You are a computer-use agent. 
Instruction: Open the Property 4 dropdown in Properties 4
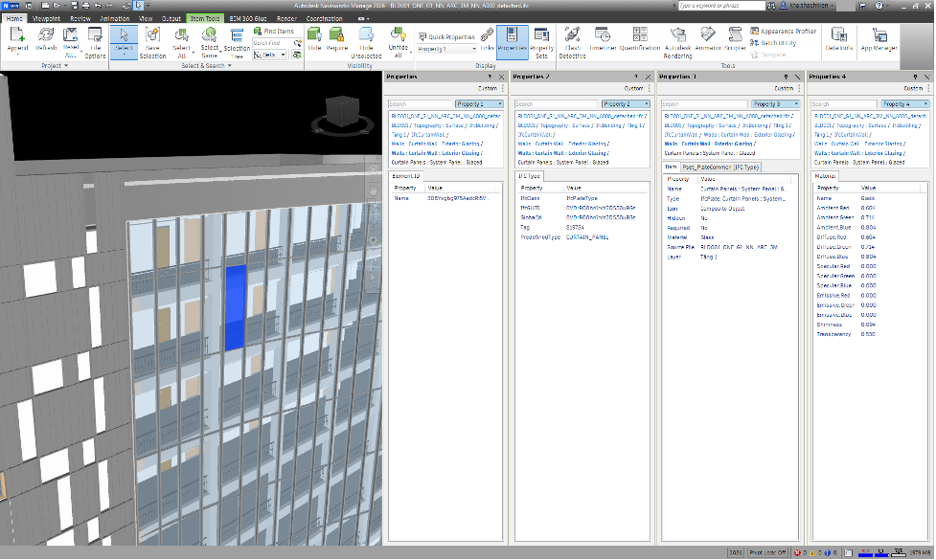coord(905,103)
